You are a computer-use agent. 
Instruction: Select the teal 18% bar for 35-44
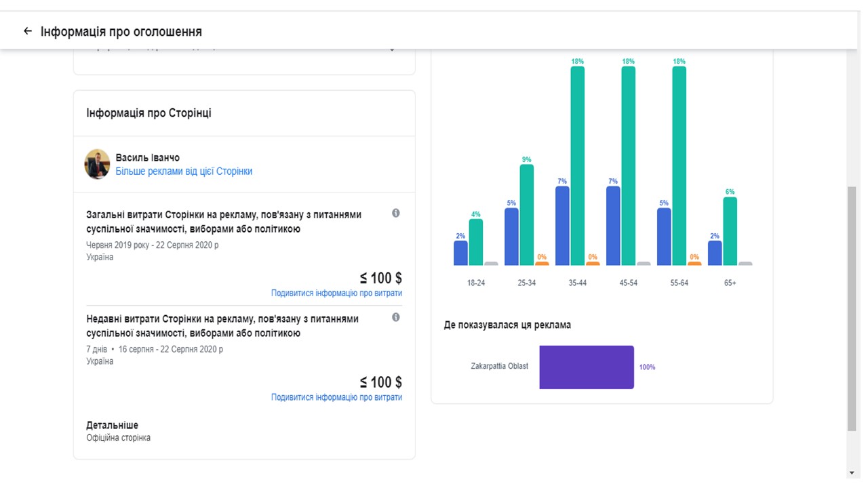pos(578,165)
